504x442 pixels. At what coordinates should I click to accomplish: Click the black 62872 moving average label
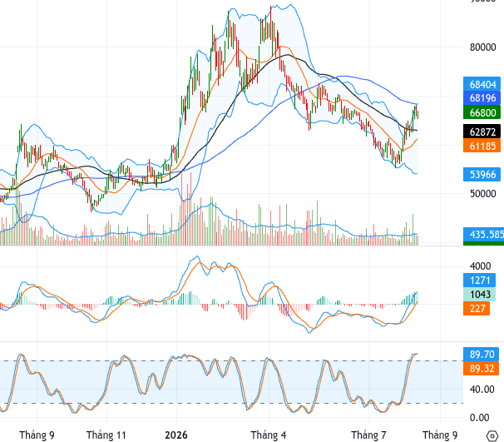click(x=482, y=132)
